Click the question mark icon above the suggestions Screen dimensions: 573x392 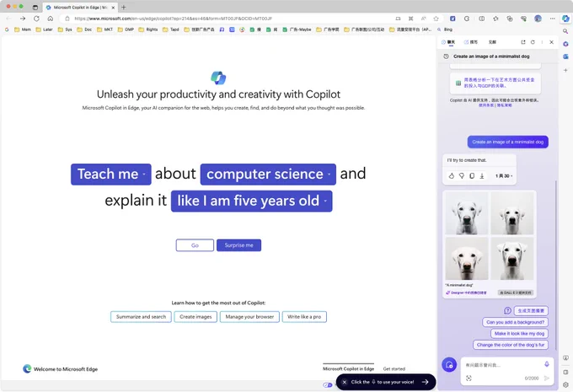(x=507, y=310)
